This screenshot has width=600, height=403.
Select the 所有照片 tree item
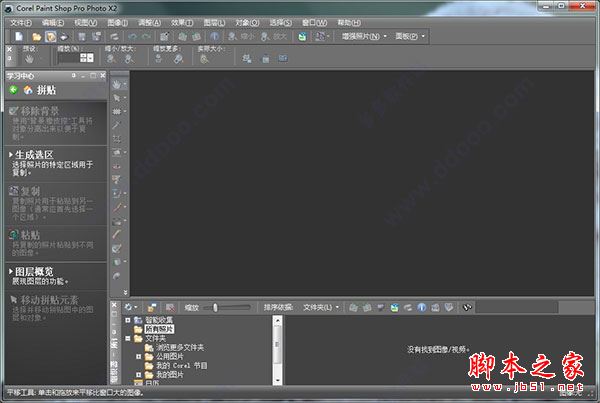tap(159, 329)
